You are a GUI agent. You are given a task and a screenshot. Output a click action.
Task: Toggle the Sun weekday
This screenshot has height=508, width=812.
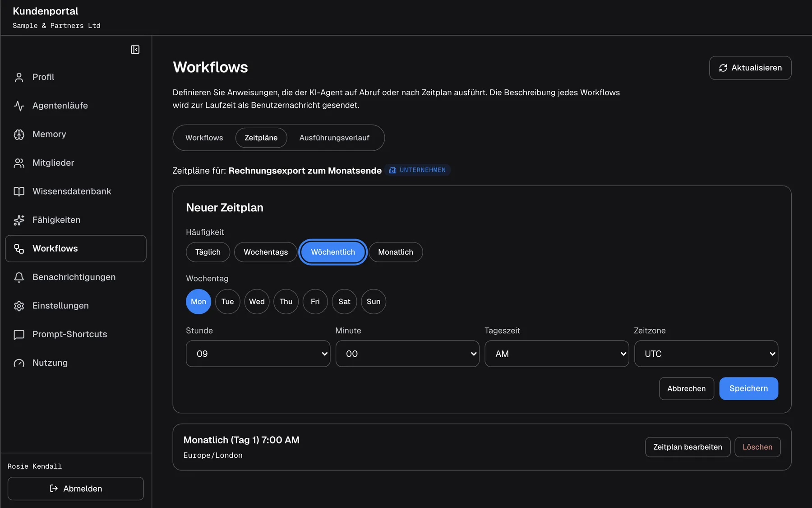tap(374, 302)
